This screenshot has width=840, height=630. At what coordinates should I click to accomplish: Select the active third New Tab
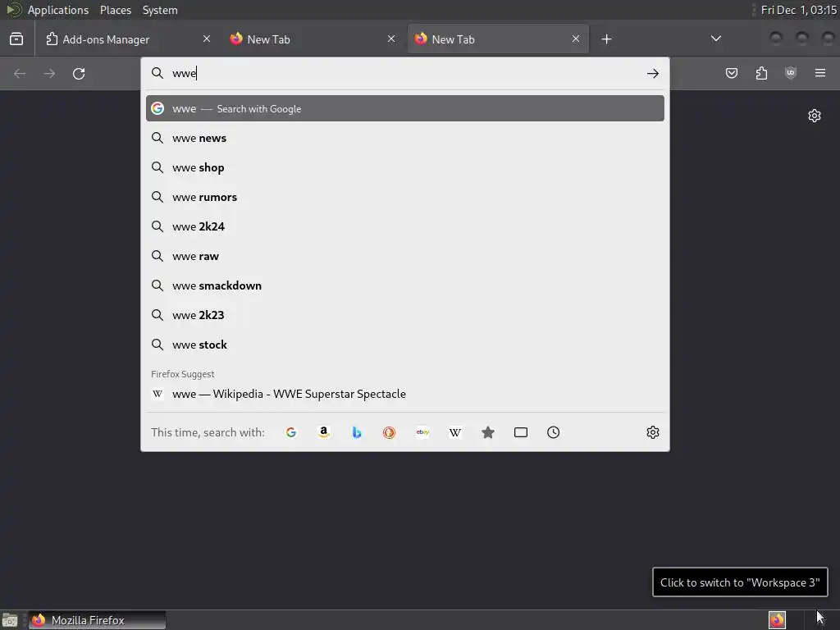tap(498, 39)
